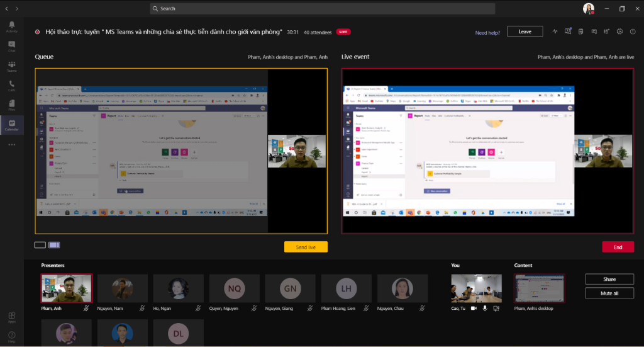
Task: Open the Activity feed in sidebar
Action: pyautogui.click(x=11, y=26)
